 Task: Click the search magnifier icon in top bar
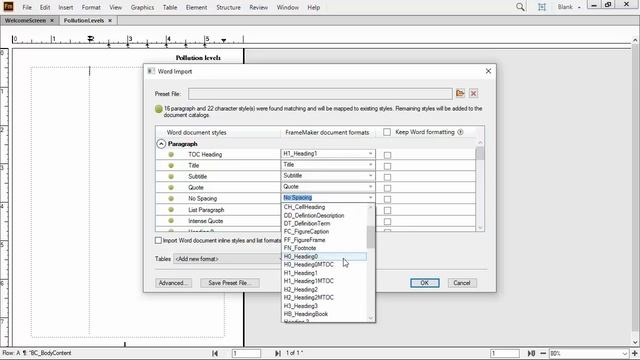click(520, 7)
